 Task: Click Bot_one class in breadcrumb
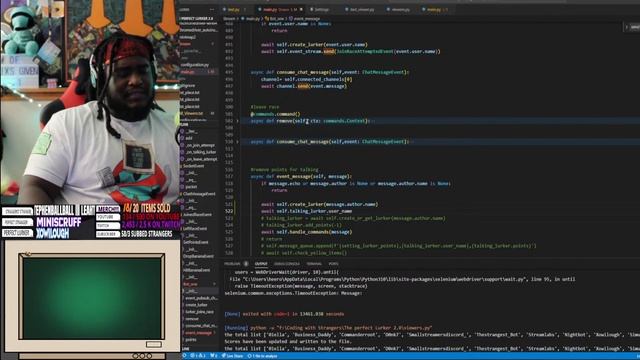pyautogui.click(x=277, y=18)
